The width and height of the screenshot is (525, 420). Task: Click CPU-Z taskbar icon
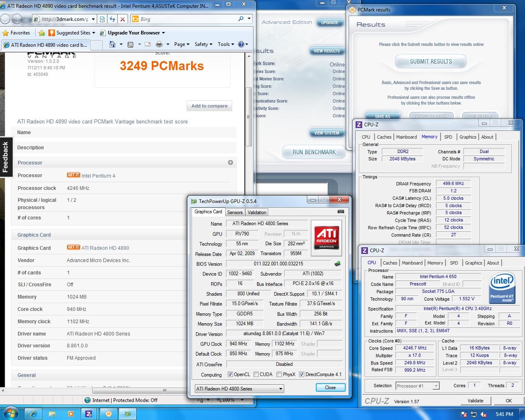click(x=89, y=414)
